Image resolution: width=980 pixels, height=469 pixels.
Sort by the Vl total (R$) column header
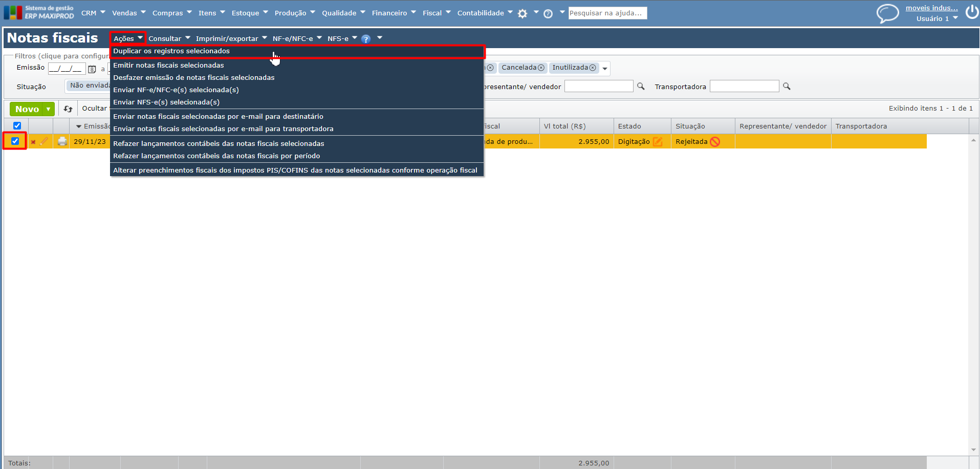576,126
